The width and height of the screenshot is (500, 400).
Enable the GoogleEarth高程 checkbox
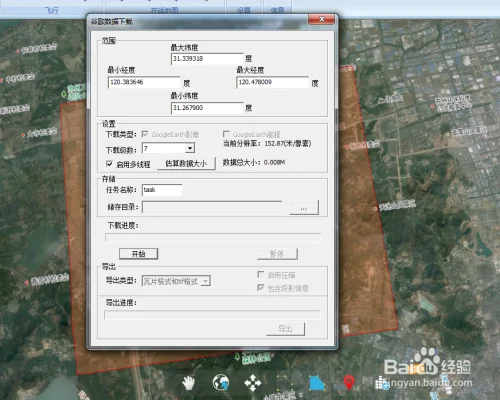tap(226, 134)
